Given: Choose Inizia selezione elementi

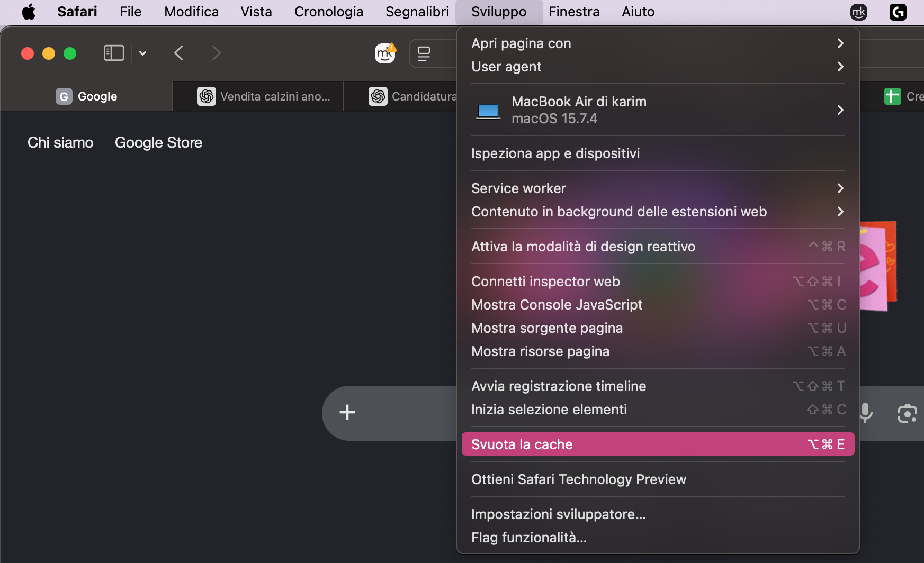Looking at the screenshot, I should point(658,410).
